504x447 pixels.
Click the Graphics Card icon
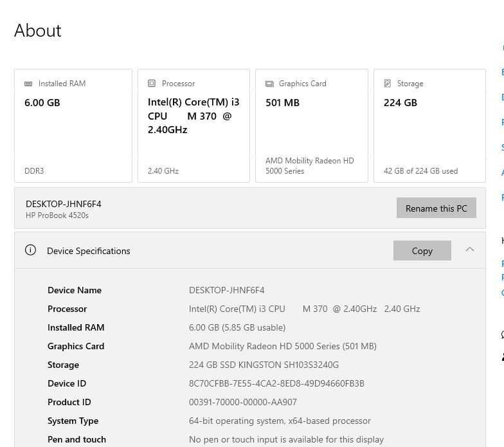(269, 84)
